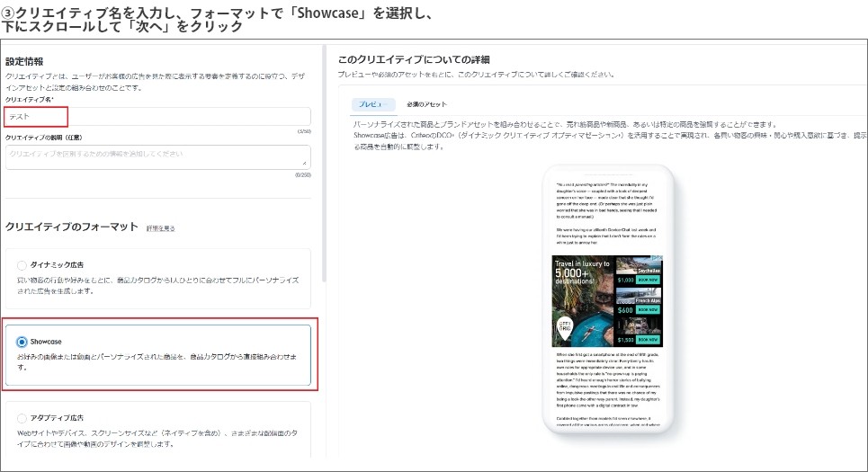Select the アダプティブ広告 radio button
Viewport: 868px width, 472px height.
tap(22, 418)
